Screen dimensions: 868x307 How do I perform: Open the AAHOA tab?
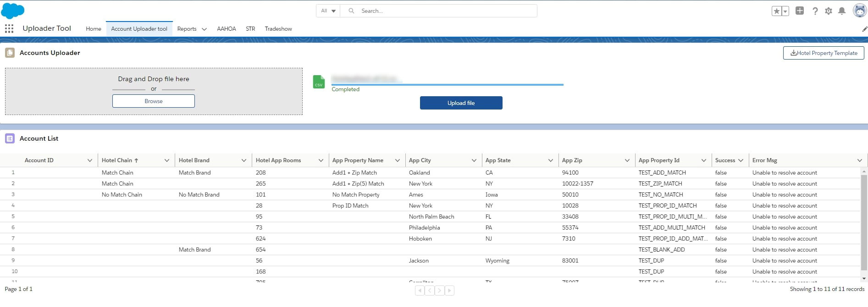pyautogui.click(x=227, y=29)
